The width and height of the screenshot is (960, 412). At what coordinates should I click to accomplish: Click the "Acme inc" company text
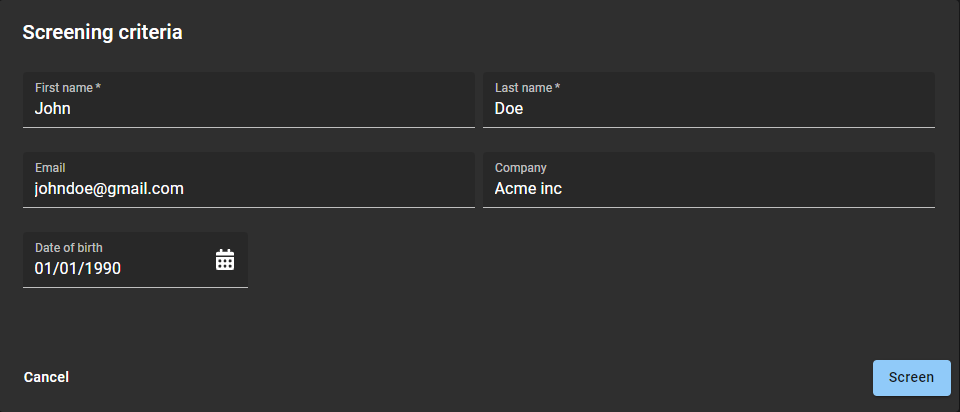coord(528,188)
